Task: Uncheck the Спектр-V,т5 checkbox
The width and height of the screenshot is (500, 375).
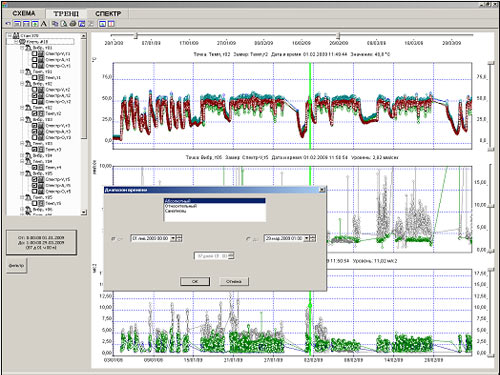Action: (x=34, y=179)
